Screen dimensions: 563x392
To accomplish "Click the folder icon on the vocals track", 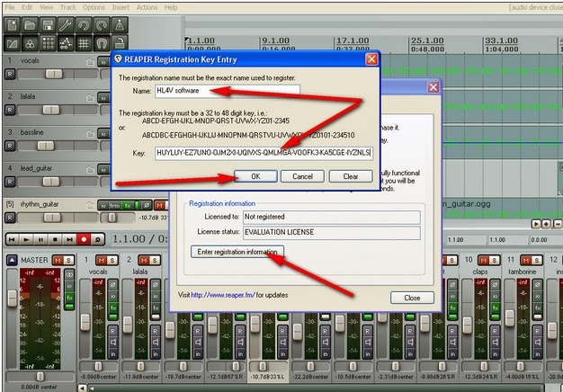I will point(91,62).
